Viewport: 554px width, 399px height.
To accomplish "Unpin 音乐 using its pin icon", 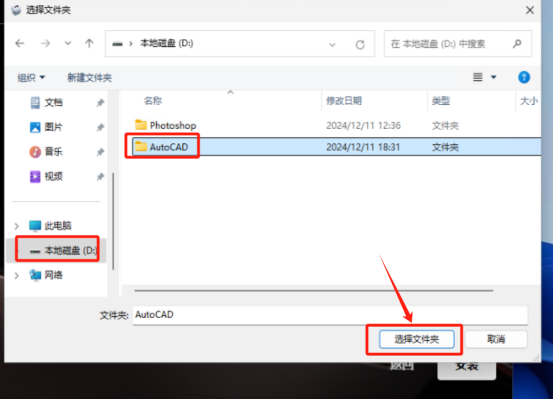I will click(x=100, y=152).
